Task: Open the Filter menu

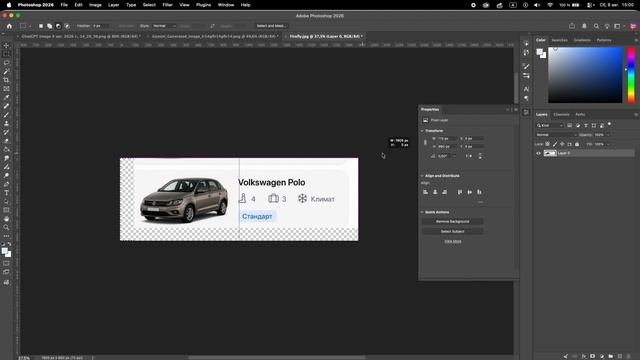Action: pos(167,5)
